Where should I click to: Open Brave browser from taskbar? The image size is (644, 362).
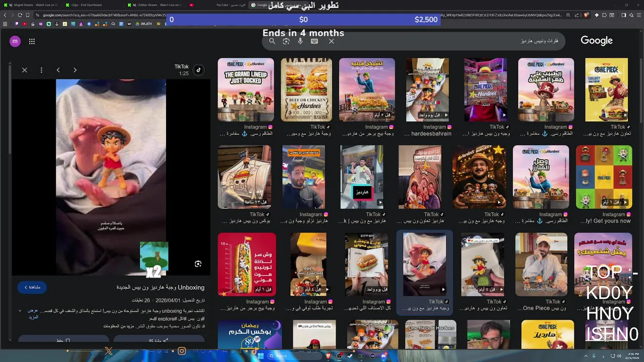point(328,356)
